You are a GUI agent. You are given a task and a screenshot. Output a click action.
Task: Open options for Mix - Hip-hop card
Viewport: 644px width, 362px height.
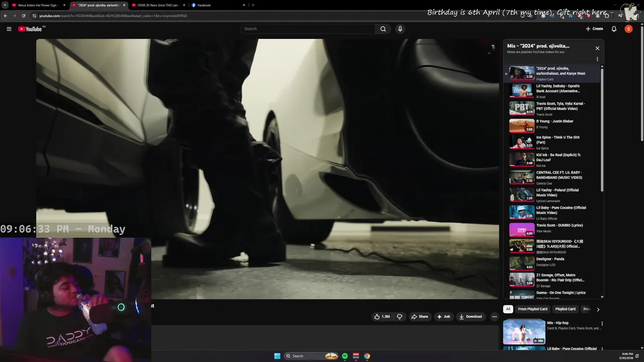pos(602,323)
